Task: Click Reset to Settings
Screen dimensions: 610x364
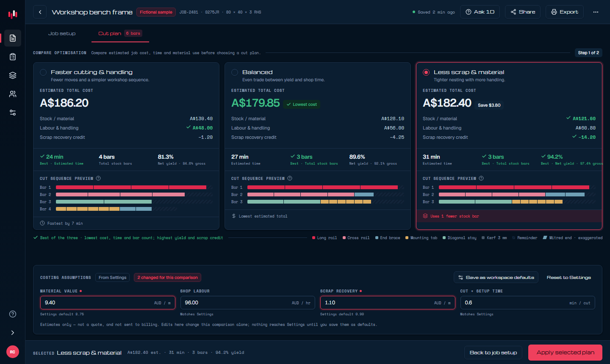Action: click(569, 278)
